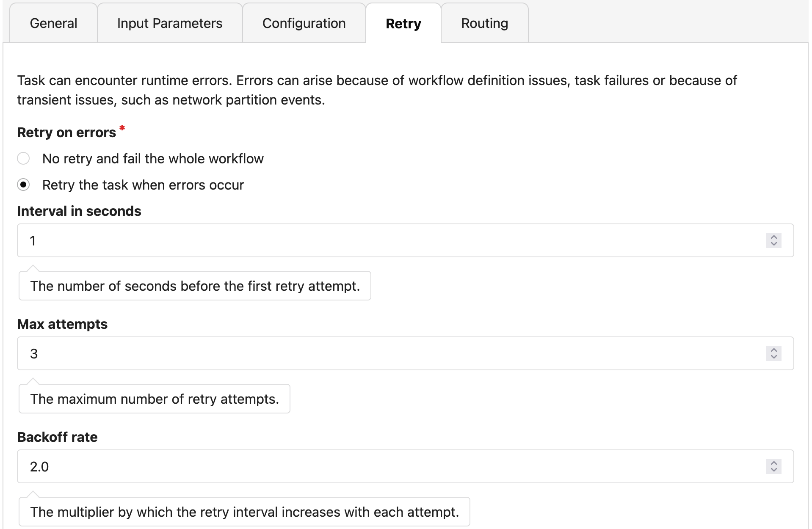Open the Routing tab

[484, 23]
